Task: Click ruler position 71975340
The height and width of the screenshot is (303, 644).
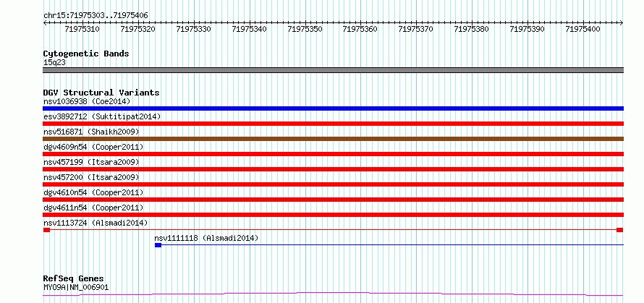Action: [249, 29]
